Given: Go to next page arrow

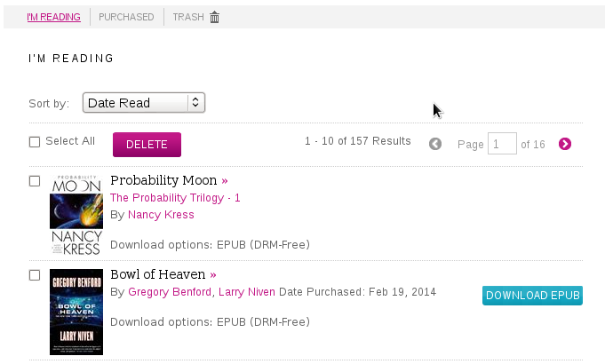Looking at the screenshot, I should coord(565,144).
